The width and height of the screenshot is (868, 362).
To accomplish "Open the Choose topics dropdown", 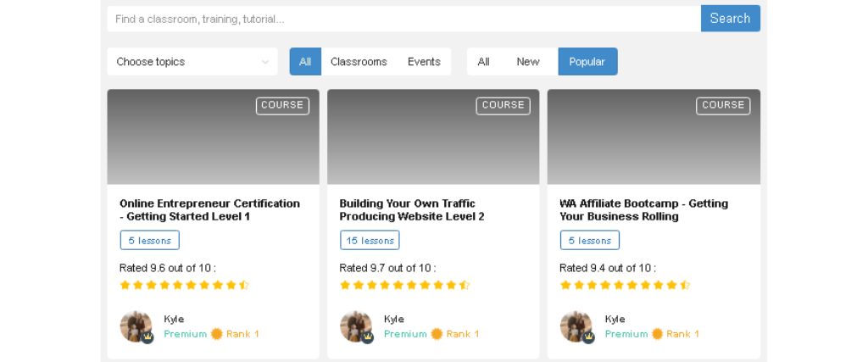I will (x=192, y=61).
